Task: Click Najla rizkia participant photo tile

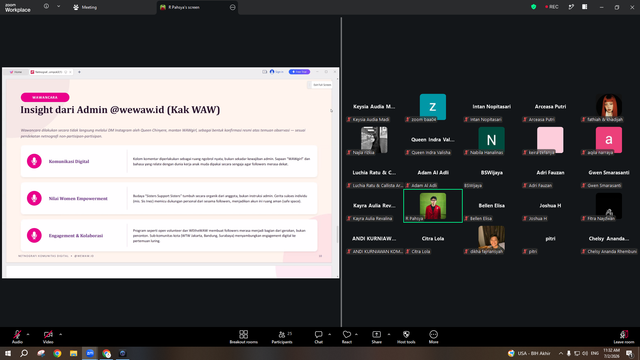Action: [x=374, y=140]
